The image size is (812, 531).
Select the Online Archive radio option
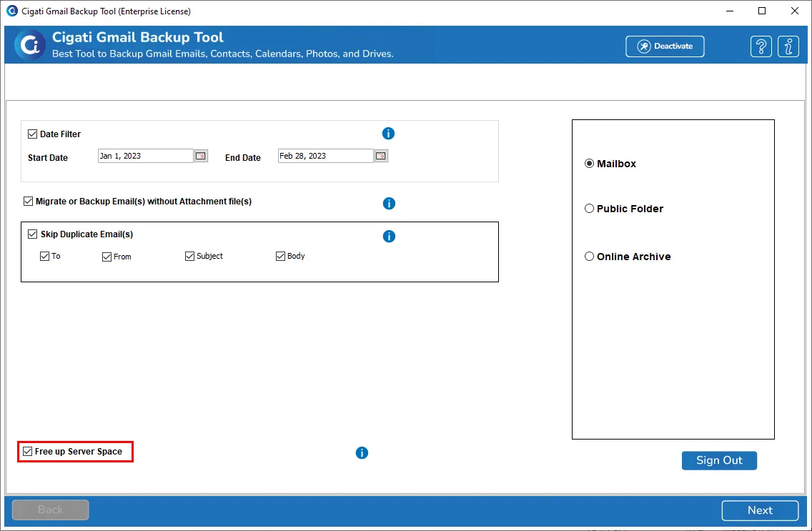point(589,257)
